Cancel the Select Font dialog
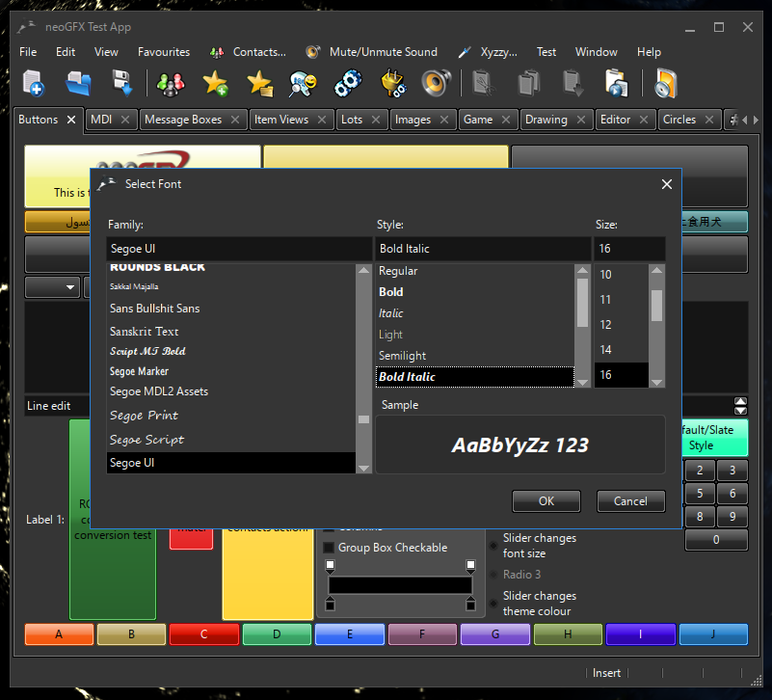Image resolution: width=772 pixels, height=700 pixels. point(630,500)
